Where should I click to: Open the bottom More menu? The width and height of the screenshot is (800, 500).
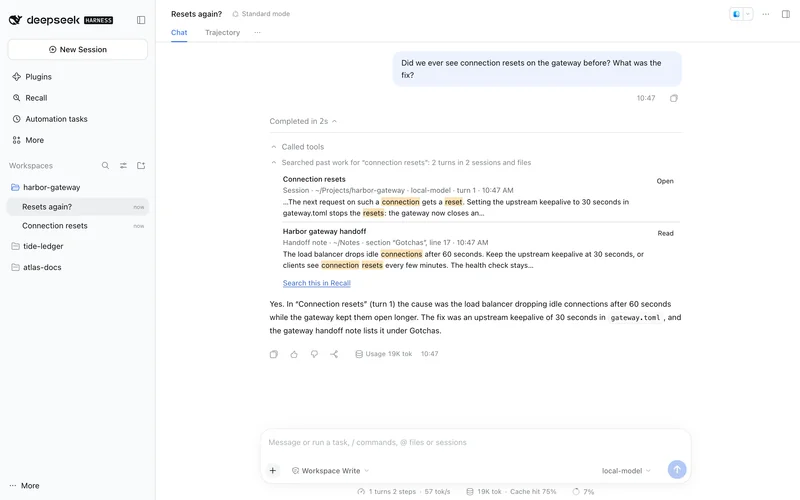pos(24,486)
